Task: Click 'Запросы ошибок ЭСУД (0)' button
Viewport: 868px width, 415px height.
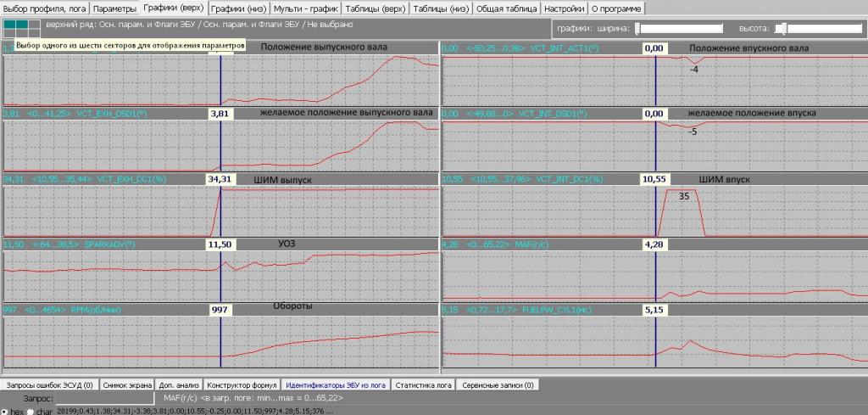Action: [49, 385]
